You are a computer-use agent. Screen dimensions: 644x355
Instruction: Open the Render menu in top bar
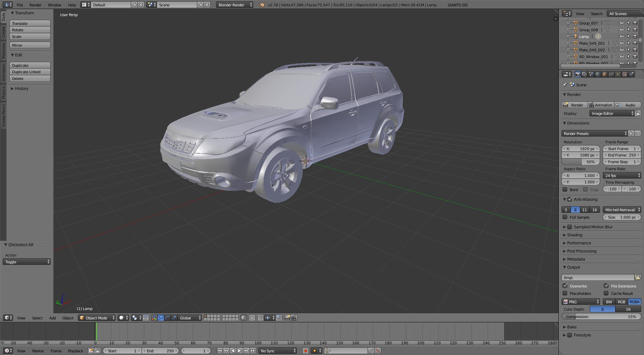(x=35, y=5)
